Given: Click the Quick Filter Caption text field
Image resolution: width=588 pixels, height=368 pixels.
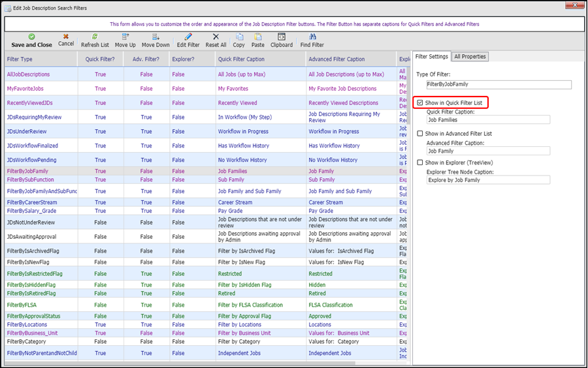Looking at the screenshot, I should 487,120.
